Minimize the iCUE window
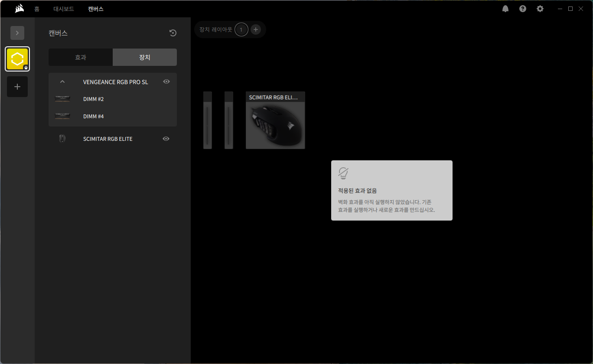 pos(560,9)
